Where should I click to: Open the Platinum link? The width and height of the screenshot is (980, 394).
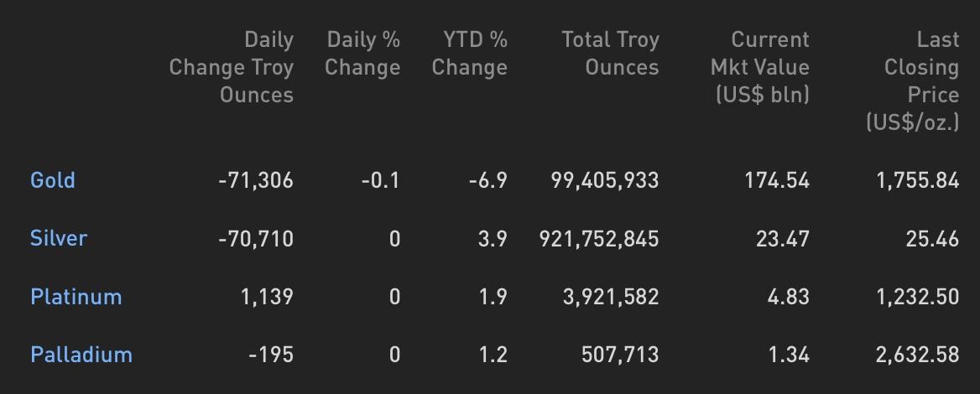tap(76, 297)
